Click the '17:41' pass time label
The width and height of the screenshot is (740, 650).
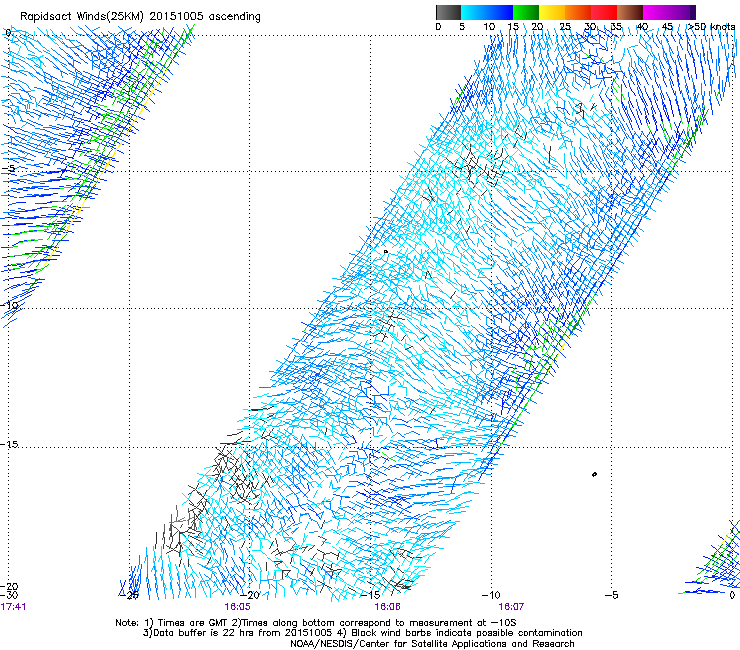click(x=14, y=607)
